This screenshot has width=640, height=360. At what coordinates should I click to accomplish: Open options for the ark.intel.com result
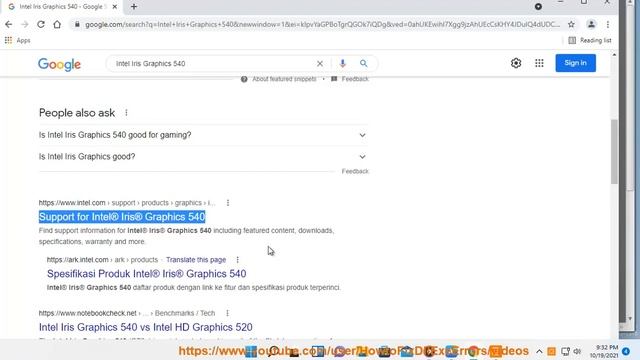coord(238,260)
